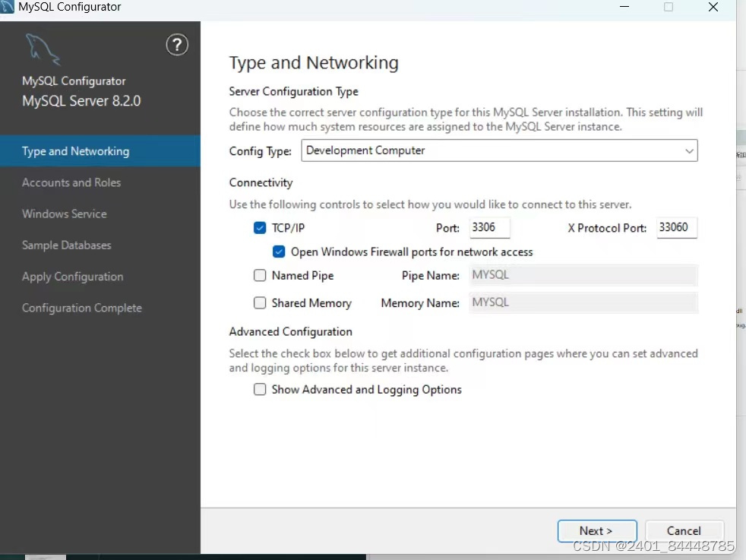The width and height of the screenshot is (746, 560).
Task: Enable the Shared Memory checkbox
Action: coord(260,303)
